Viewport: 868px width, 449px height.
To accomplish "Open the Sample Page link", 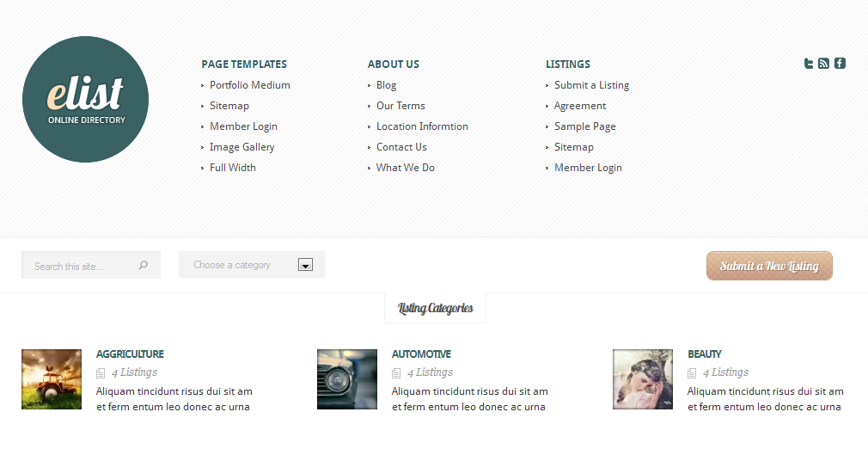I will [585, 126].
